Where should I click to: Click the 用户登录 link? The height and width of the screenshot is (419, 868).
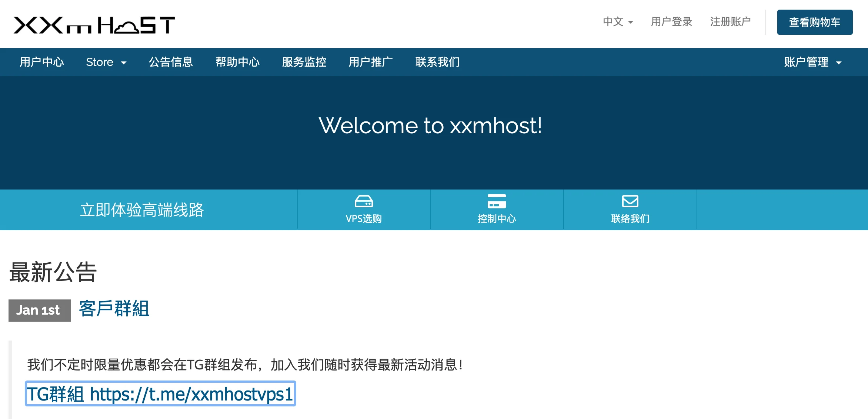[671, 22]
